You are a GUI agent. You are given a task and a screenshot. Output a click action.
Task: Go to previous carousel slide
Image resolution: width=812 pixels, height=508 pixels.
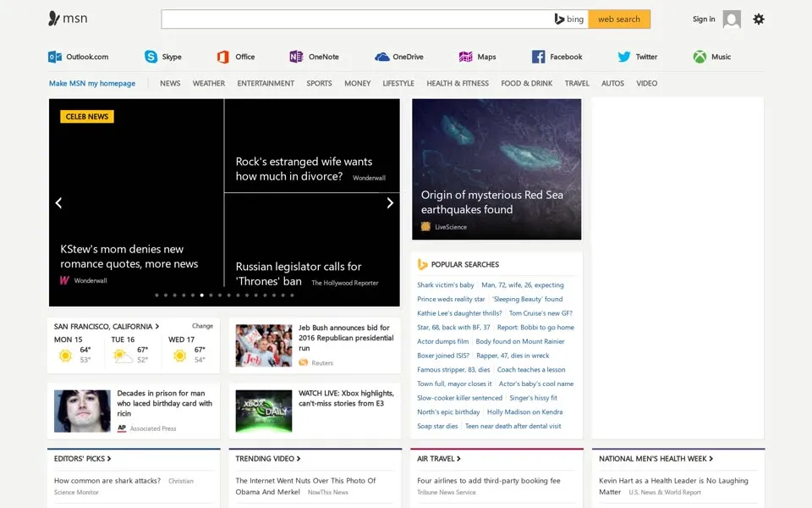[58, 202]
